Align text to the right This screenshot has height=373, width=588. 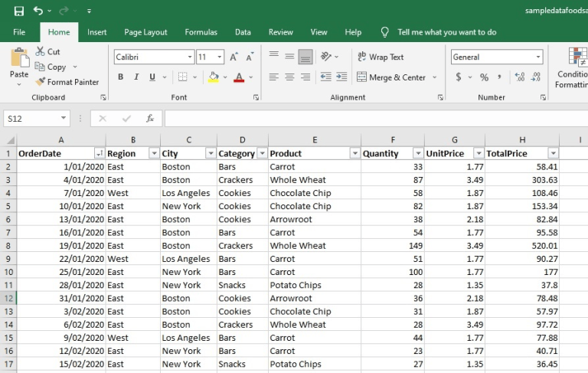point(305,77)
